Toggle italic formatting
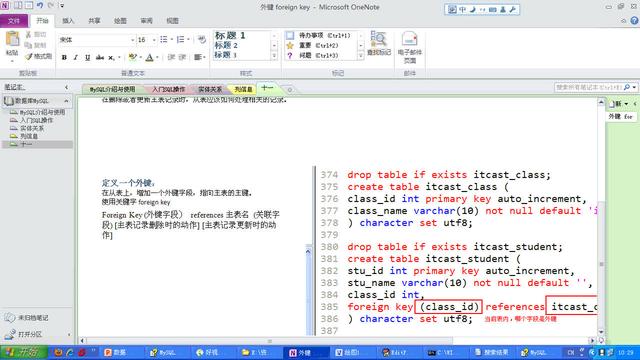Screen dimensions: 640x360 click(76, 58)
